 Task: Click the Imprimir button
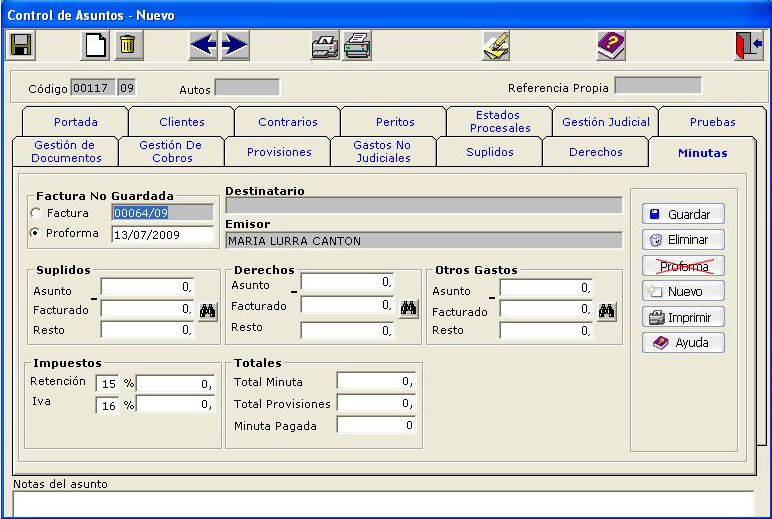point(684,318)
